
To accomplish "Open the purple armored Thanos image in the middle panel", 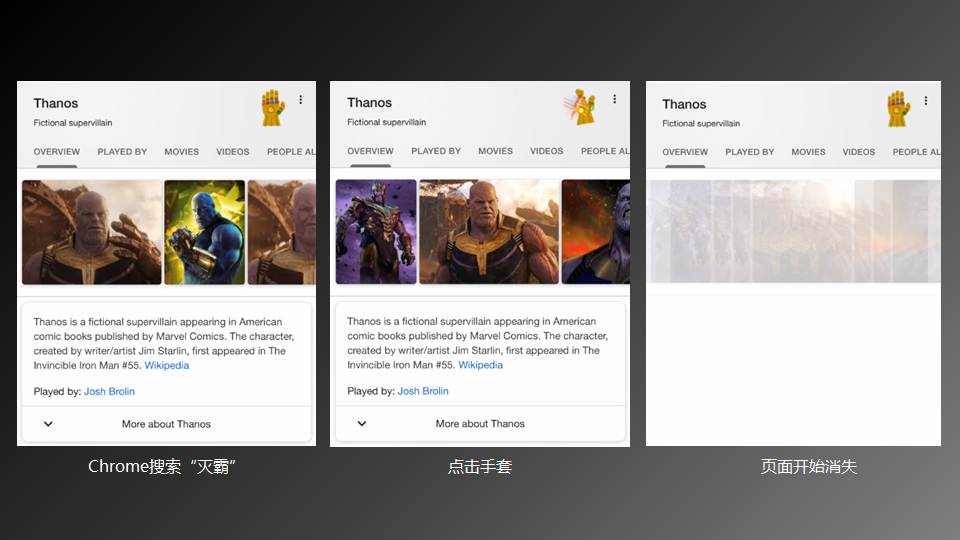I will 376,231.
